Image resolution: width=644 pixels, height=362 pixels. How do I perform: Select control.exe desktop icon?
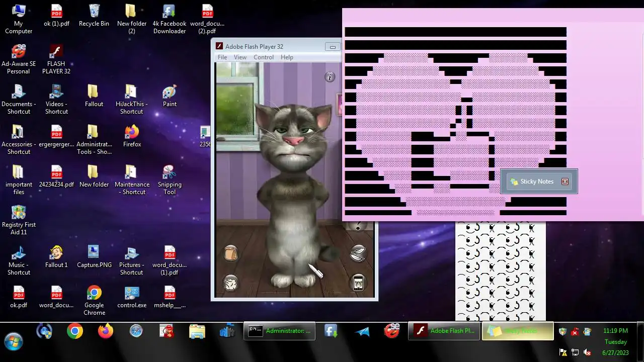click(x=132, y=297)
